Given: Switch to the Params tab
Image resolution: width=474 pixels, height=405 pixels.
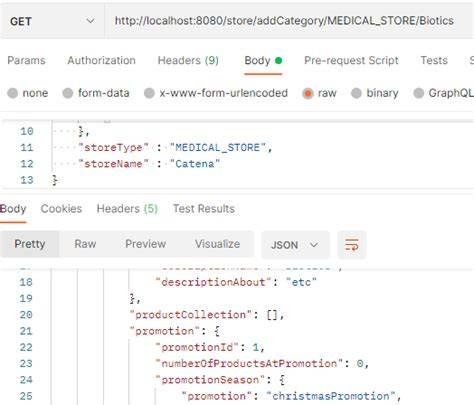Looking at the screenshot, I should pos(26,60).
